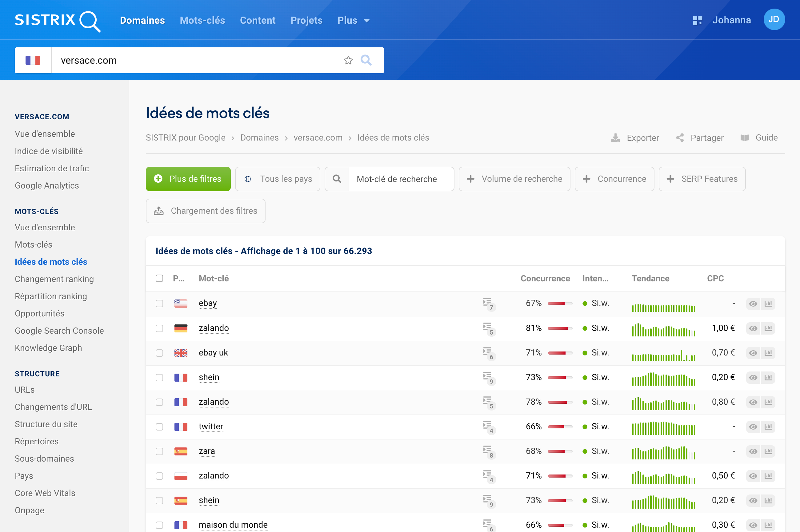Viewport: 800px width, 532px height.
Task: Tick the checkbox for maison du monde row
Action: [x=159, y=525]
